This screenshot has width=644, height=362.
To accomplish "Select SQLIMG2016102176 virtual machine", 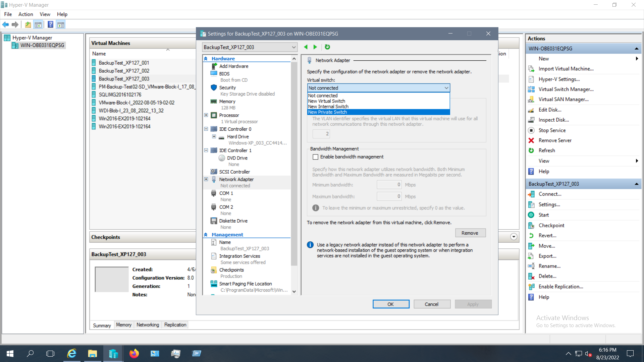I will pos(120,95).
